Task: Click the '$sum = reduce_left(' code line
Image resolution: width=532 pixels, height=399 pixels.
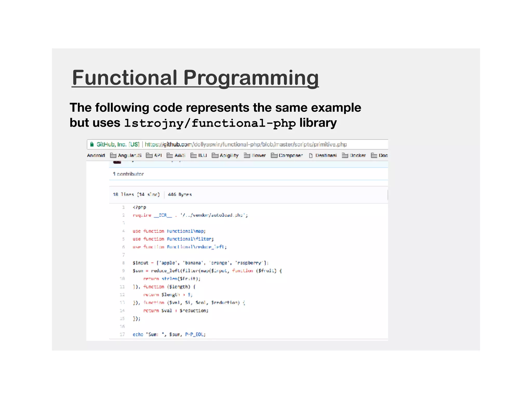Action: [207, 271]
